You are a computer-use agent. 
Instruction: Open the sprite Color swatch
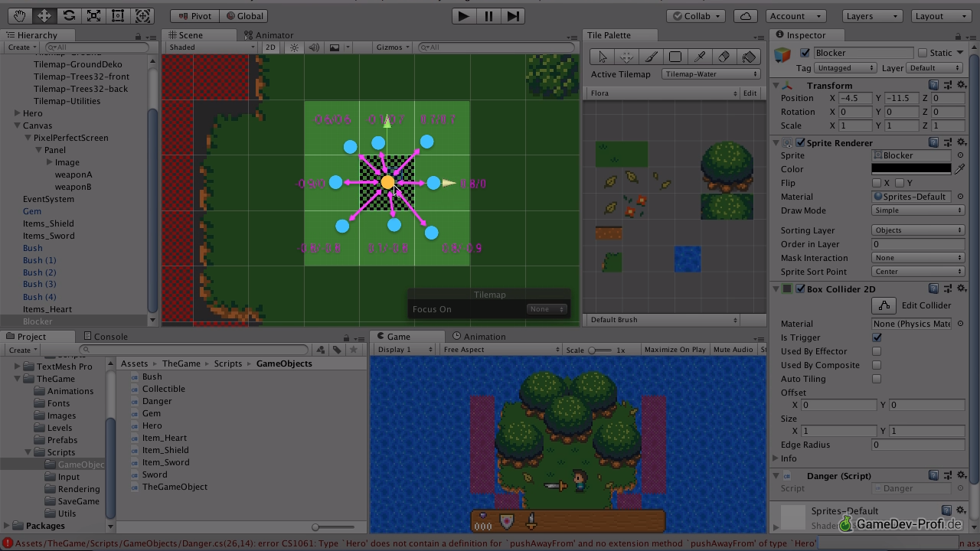tap(910, 169)
